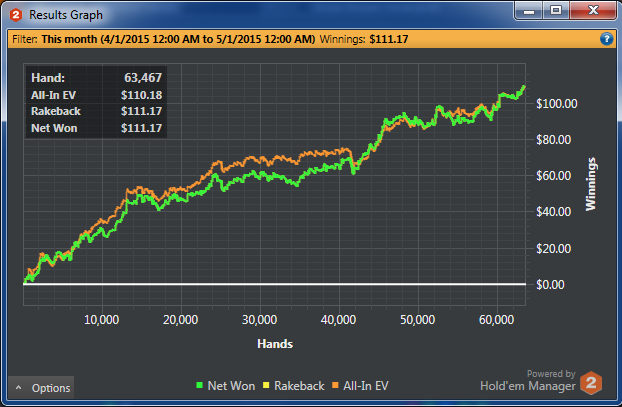Click the 50,000 x-axis label
The image size is (622, 407).
(x=417, y=320)
